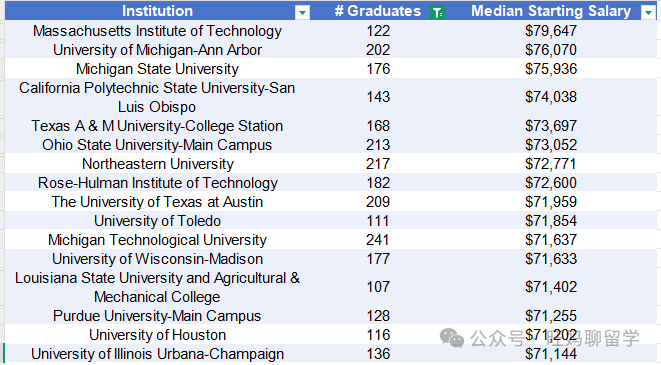The height and width of the screenshot is (365, 661).
Task: Open the Institution column filter dropdown
Action: pos(302,13)
